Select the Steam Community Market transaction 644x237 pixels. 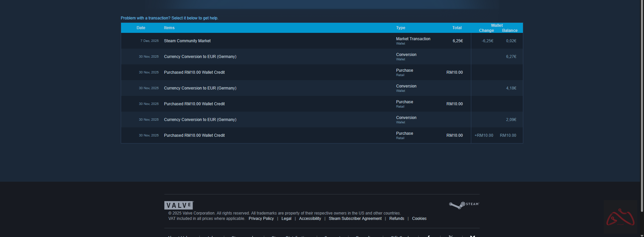tap(187, 41)
